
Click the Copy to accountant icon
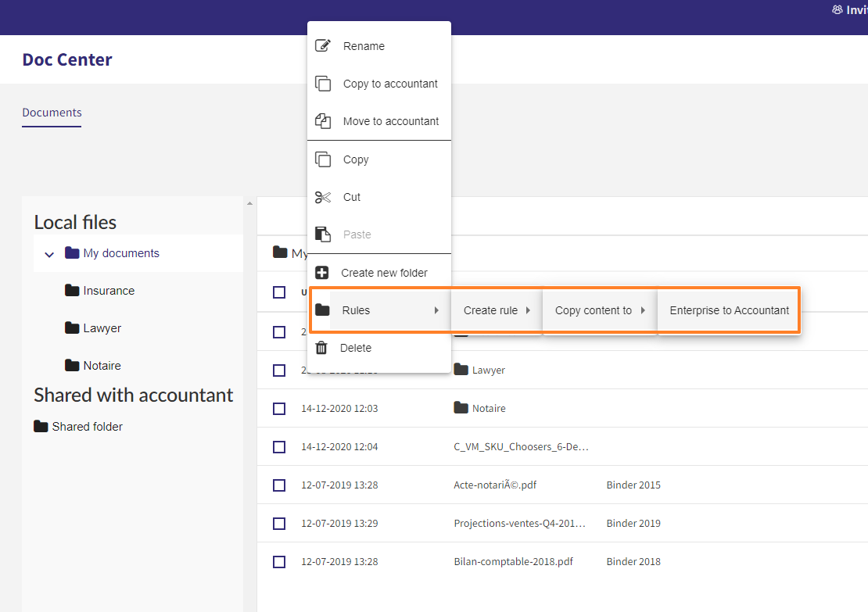point(323,84)
